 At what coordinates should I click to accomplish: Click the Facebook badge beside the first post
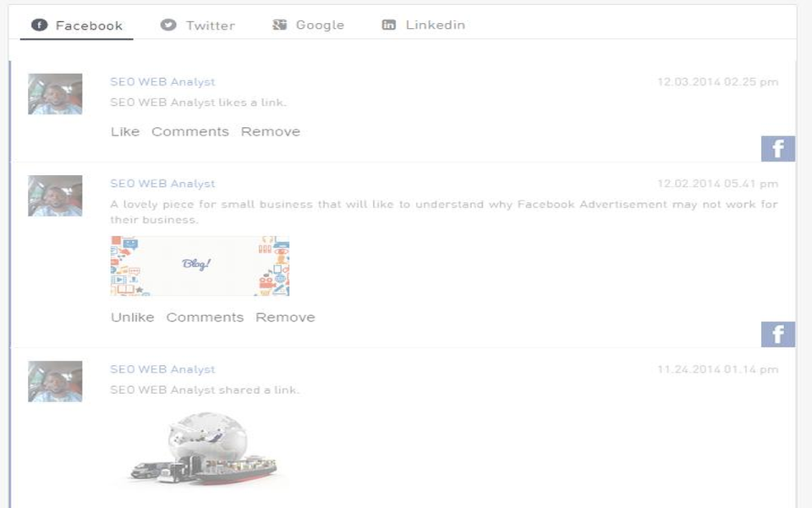[776, 149]
